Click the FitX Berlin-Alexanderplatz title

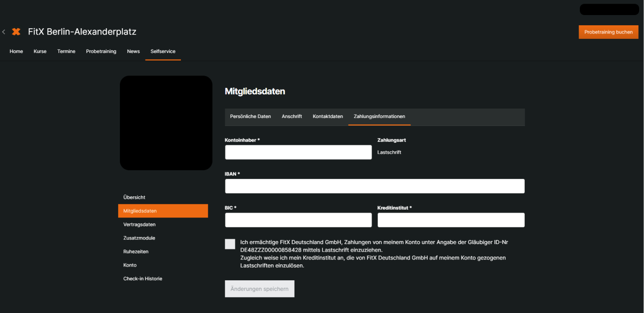82,32
